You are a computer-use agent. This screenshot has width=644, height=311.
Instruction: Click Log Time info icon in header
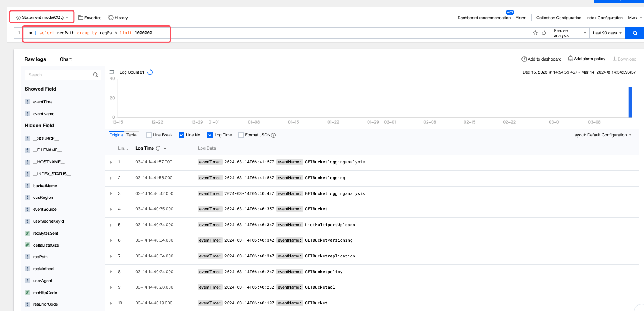click(x=158, y=148)
